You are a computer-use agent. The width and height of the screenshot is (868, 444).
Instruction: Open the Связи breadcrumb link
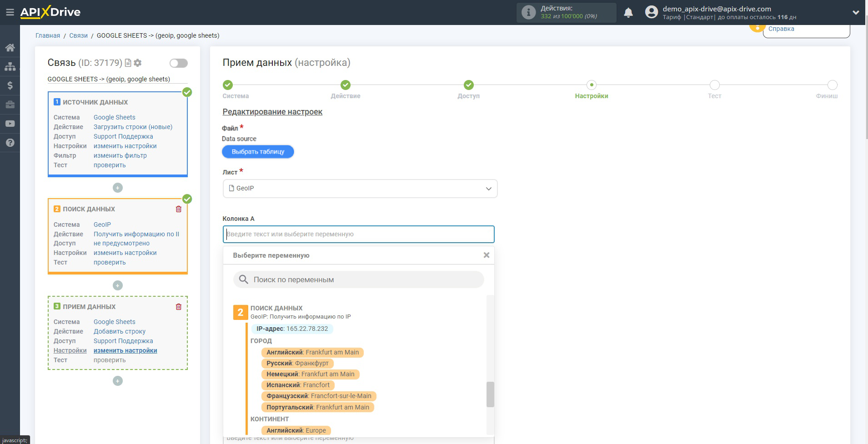click(78, 35)
